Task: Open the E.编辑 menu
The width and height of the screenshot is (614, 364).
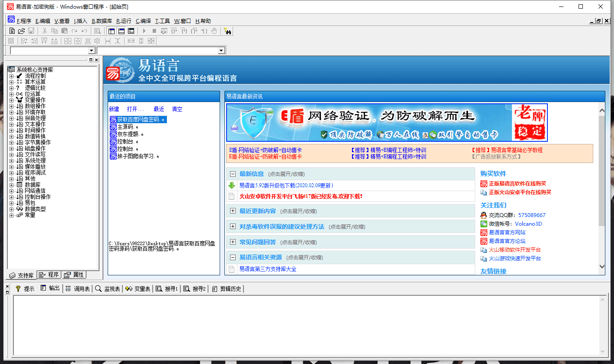Action: (x=43, y=21)
